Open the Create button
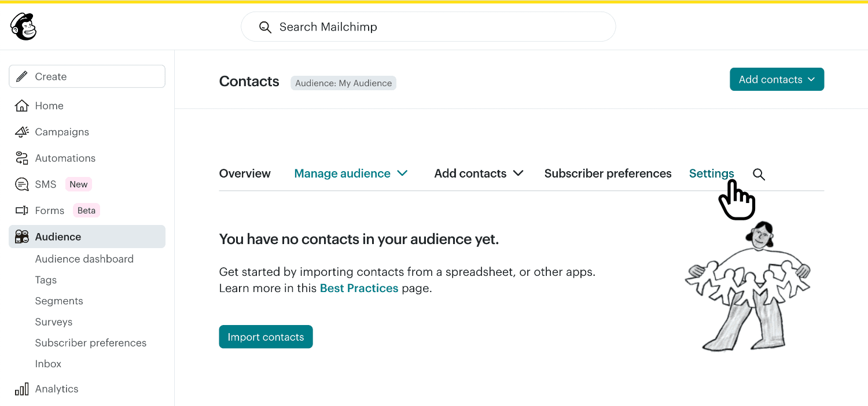Viewport: 868px width, 406px height. (87, 76)
